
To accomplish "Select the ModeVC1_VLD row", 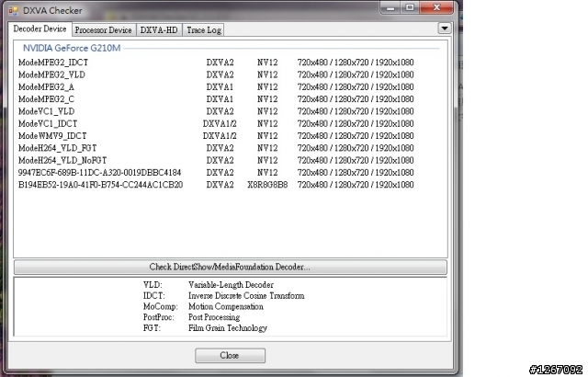I will 216,111.
